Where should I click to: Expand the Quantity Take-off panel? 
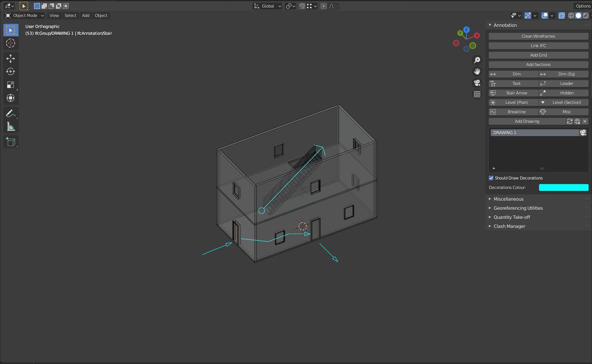tap(511, 217)
